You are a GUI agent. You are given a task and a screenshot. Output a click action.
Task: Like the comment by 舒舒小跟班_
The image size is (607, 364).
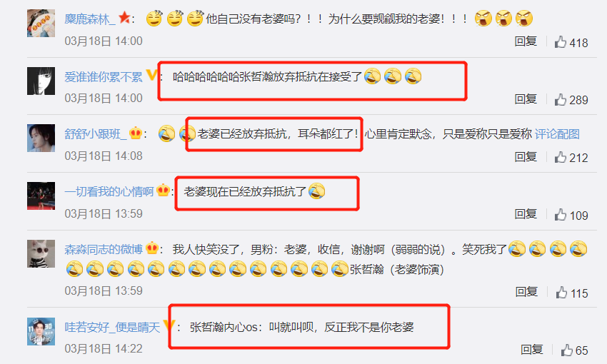pos(561,157)
